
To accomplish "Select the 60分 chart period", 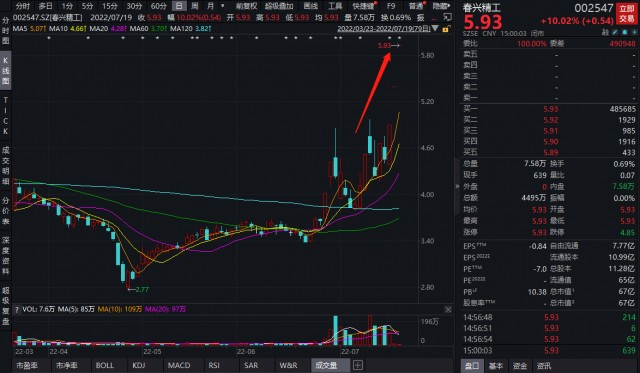I will click(x=159, y=6).
